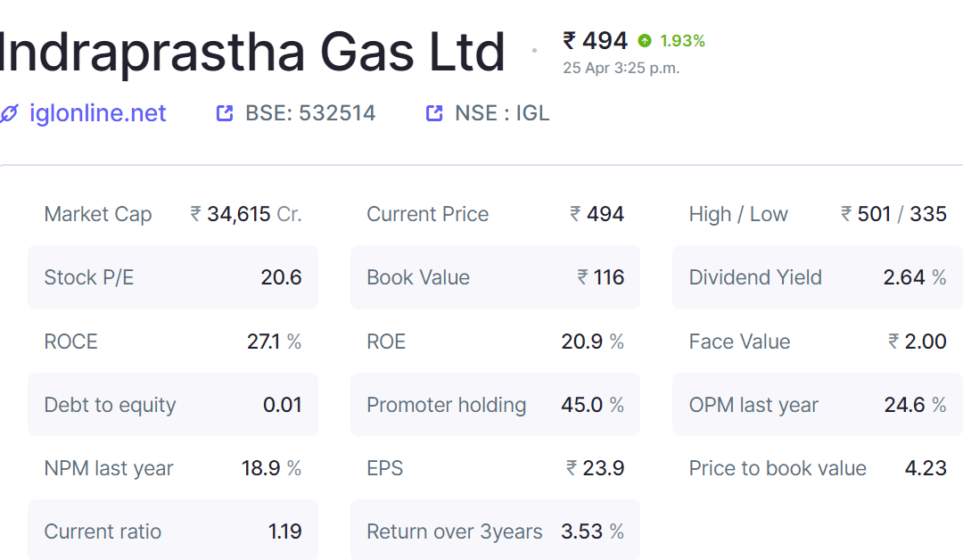Viewport: 963px width, 560px height.
Task: Click the 1.93% price change figure
Action: pyautogui.click(x=682, y=41)
